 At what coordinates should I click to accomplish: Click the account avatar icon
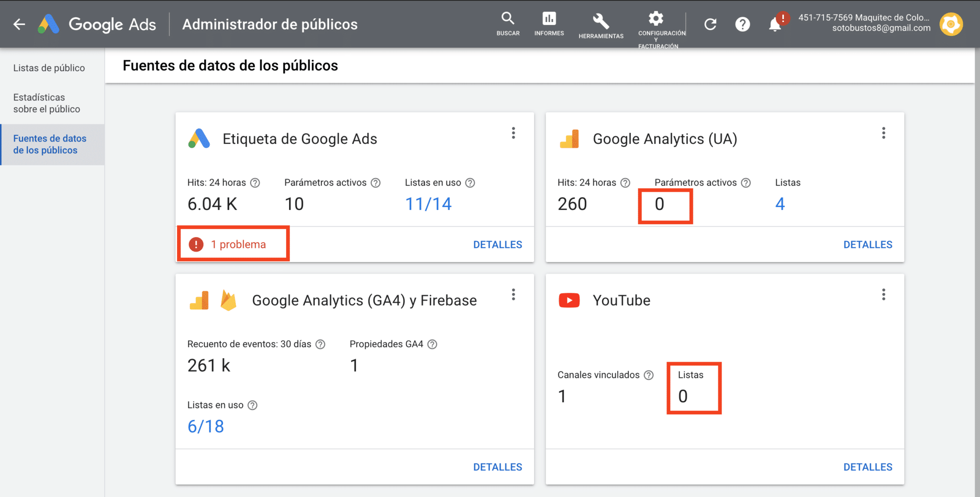[x=951, y=24]
